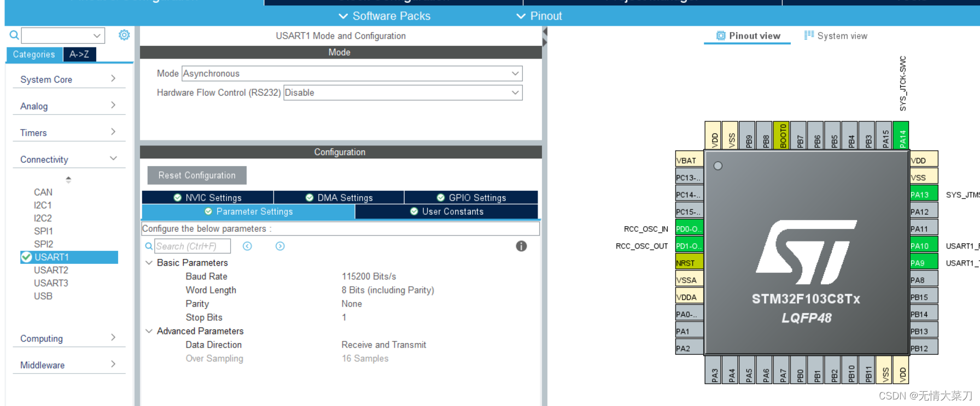Select the PA14 pin at chip top
Screen dimensions: 980x406
[x=901, y=136]
